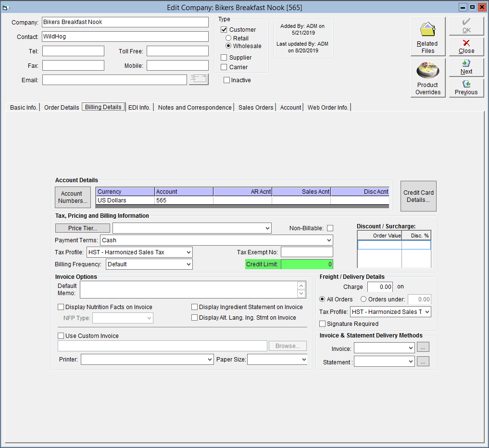Screen dimensions: 489x448
Task: Click the Default Memo scroll up arrow
Action: [x=301, y=286]
